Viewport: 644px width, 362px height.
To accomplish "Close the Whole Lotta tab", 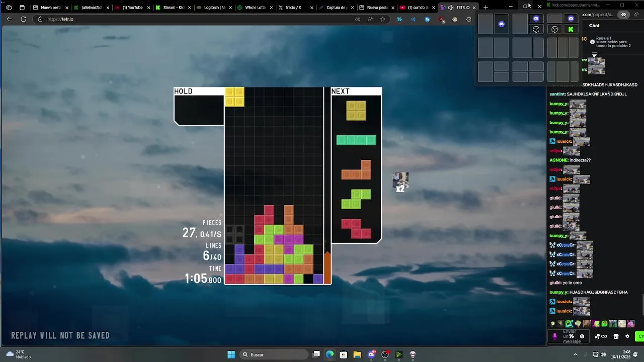I will 271,8.
